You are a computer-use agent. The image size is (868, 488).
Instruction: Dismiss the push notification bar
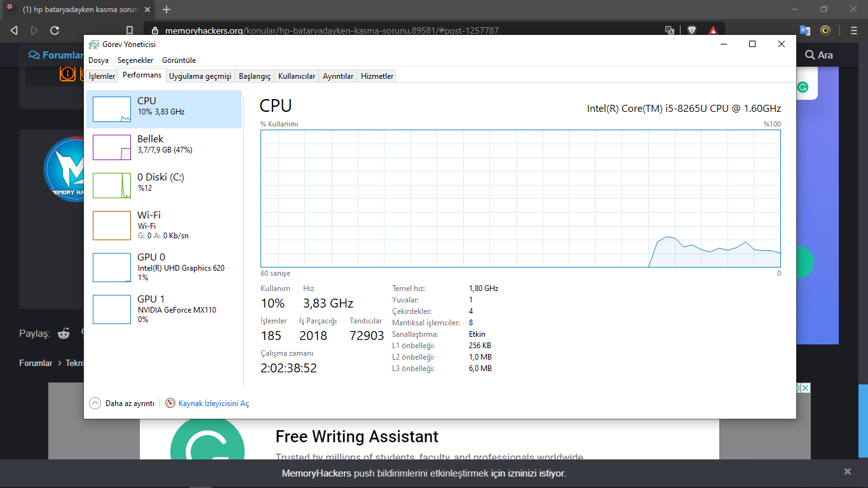click(x=847, y=472)
